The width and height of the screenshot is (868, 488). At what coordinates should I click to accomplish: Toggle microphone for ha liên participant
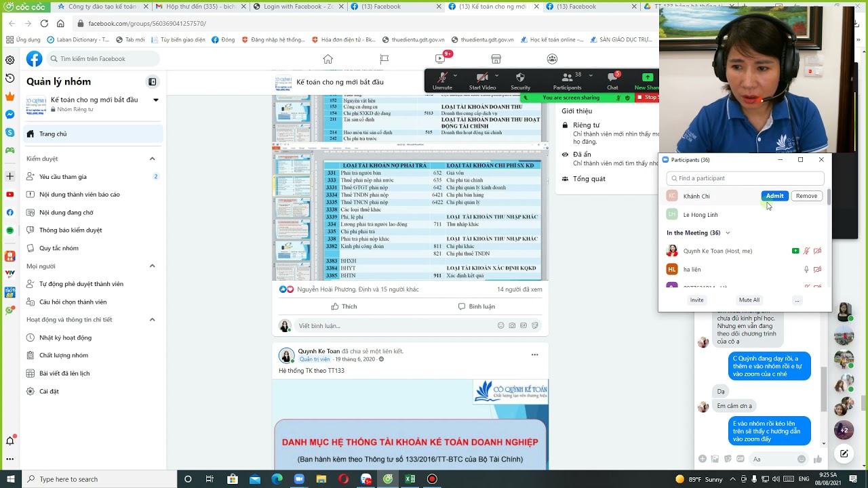[x=806, y=269]
